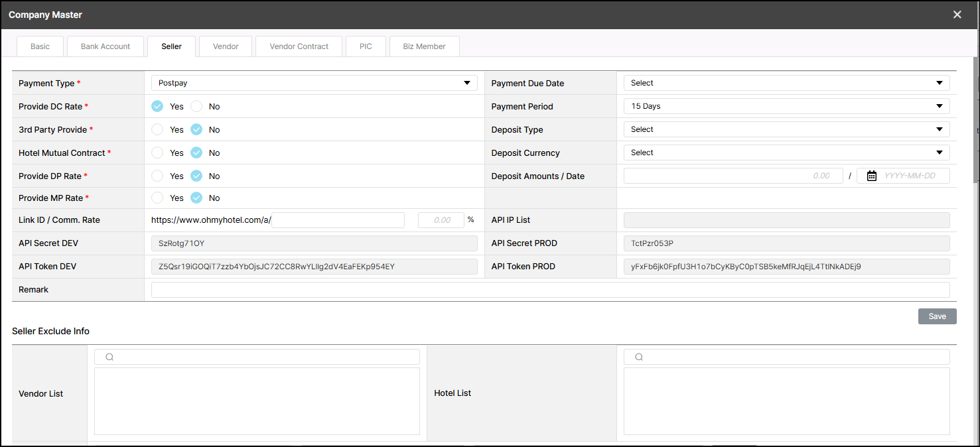Expand the Deposit Currency dropdown
The image size is (980, 447).
[786, 153]
